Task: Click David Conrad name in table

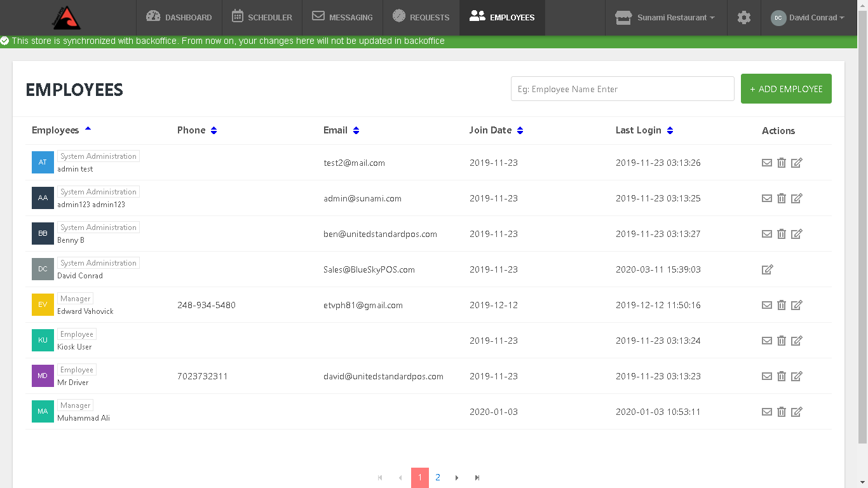Action: click(x=80, y=276)
